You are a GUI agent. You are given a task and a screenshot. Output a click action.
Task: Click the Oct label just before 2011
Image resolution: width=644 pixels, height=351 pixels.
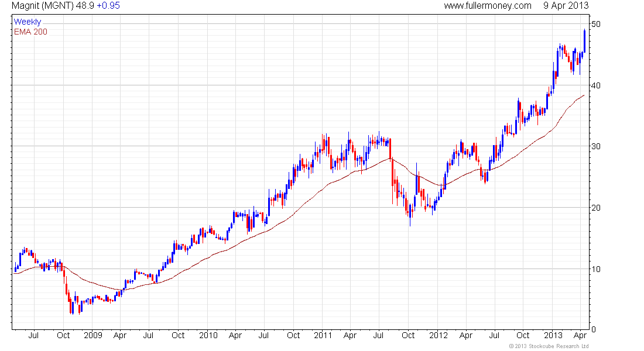pyautogui.click(x=293, y=335)
